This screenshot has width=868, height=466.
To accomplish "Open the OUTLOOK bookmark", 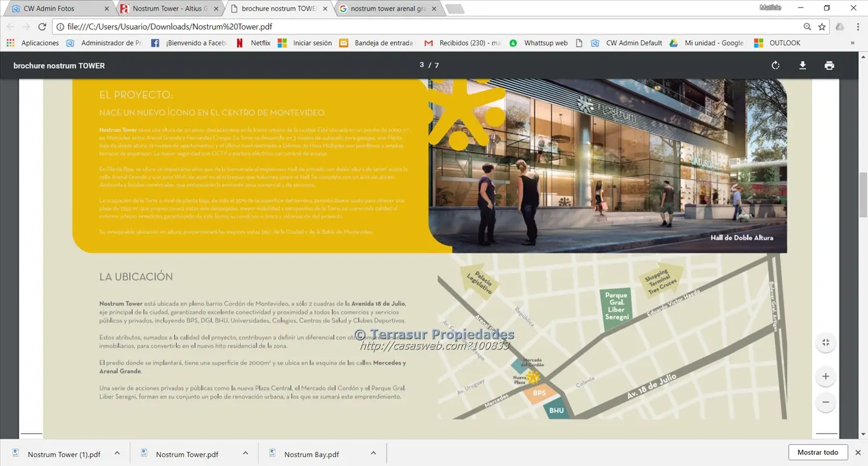I will coord(777,43).
